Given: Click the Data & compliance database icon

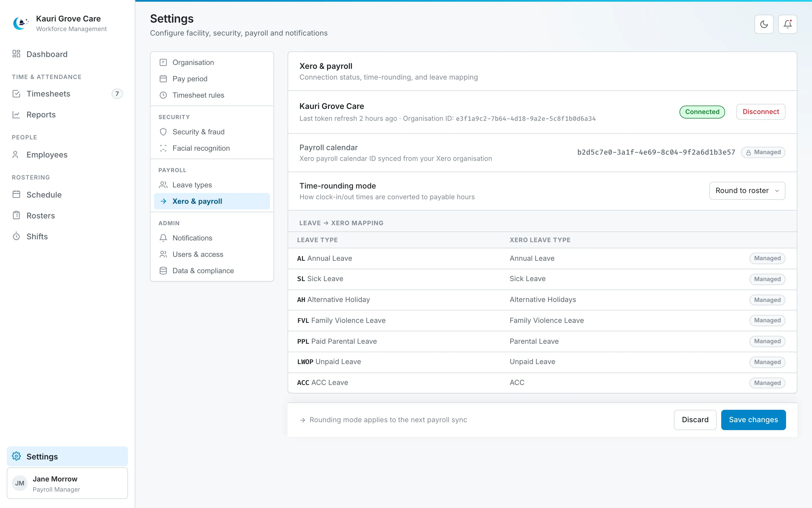Looking at the screenshot, I should pyautogui.click(x=163, y=271).
